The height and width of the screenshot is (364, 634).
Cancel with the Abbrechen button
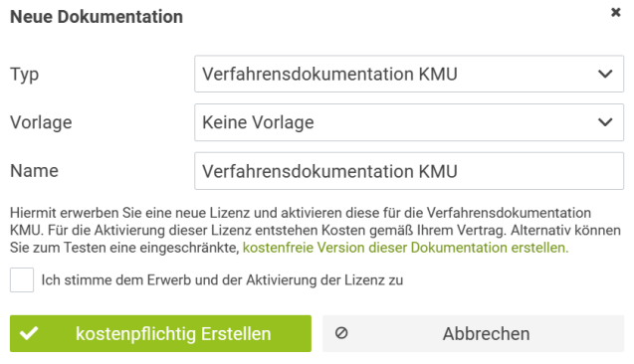(473, 333)
